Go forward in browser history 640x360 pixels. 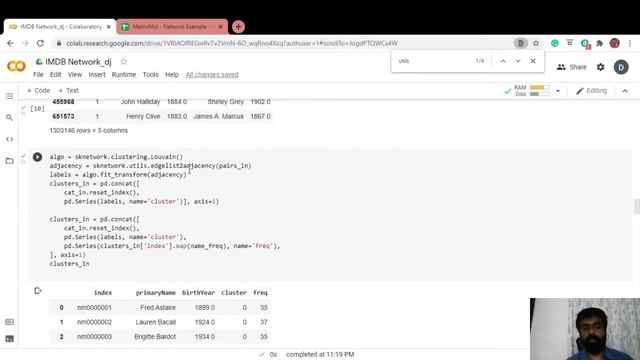pyautogui.click(x=25, y=43)
